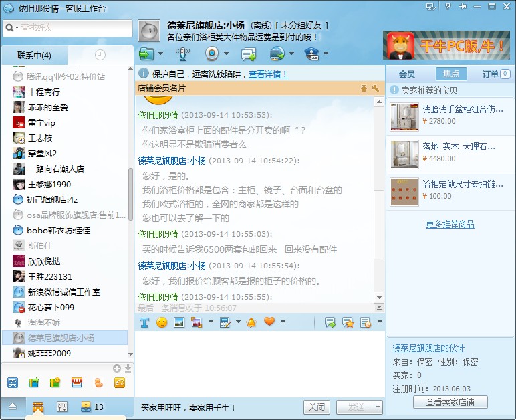
Task: Click the add plus icon below contact list
Action: click(117, 369)
